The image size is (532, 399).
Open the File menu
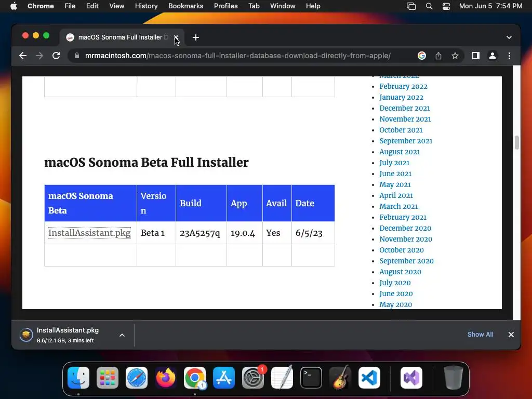point(70,6)
